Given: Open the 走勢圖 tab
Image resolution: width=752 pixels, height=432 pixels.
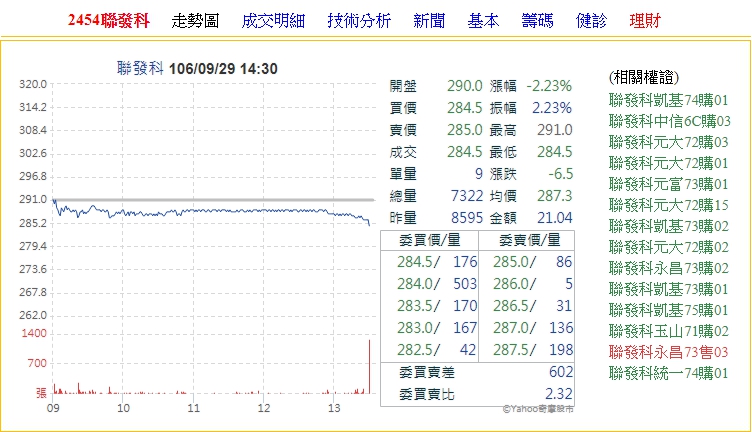Looking at the screenshot, I should point(195,21).
